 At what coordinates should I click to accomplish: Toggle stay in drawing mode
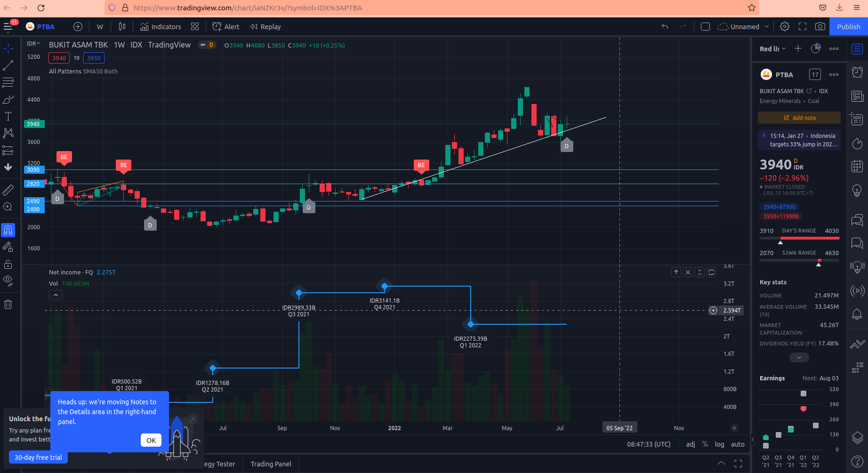click(x=8, y=247)
